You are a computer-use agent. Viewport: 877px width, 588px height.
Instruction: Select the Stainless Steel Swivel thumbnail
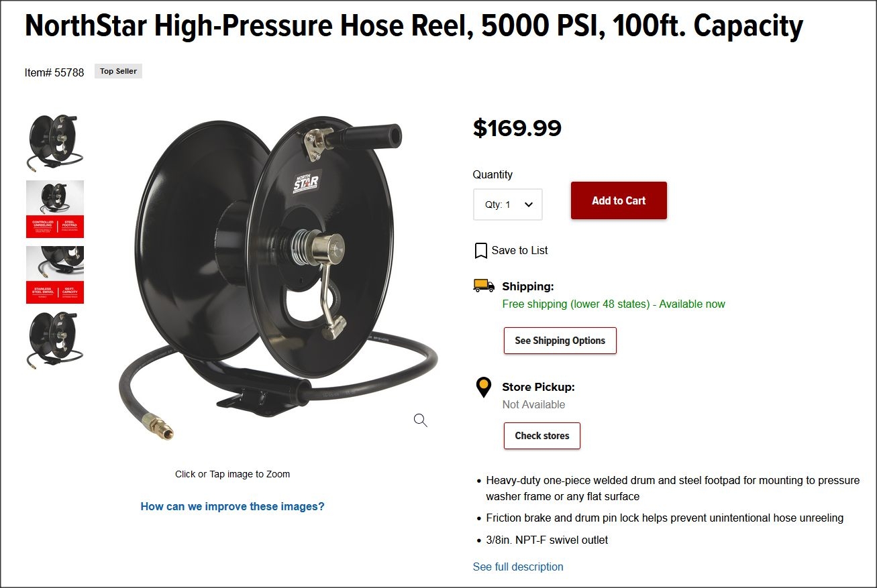coord(55,274)
